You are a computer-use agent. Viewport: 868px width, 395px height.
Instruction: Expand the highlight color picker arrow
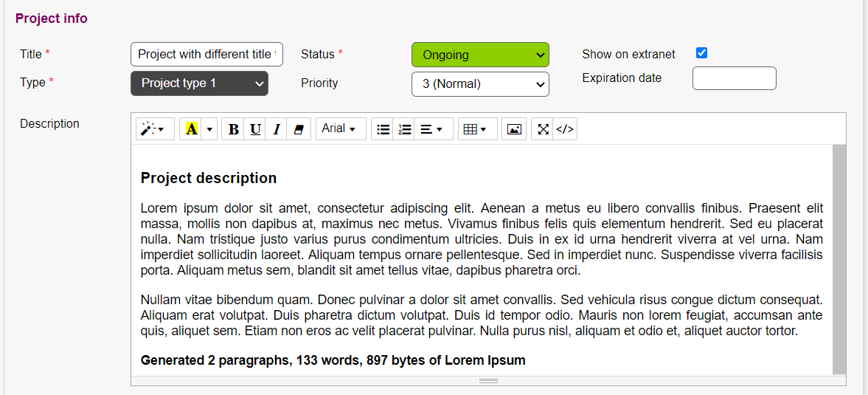pyautogui.click(x=209, y=129)
